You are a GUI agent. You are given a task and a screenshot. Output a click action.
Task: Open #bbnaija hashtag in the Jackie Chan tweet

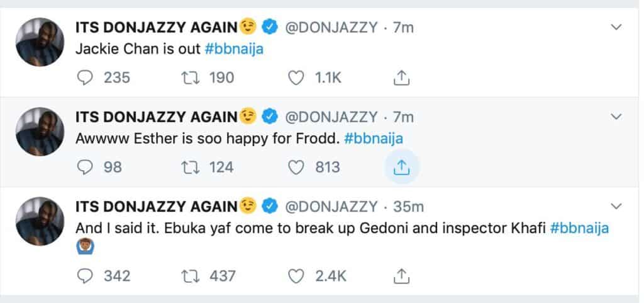pyautogui.click(x=234, y=49)
